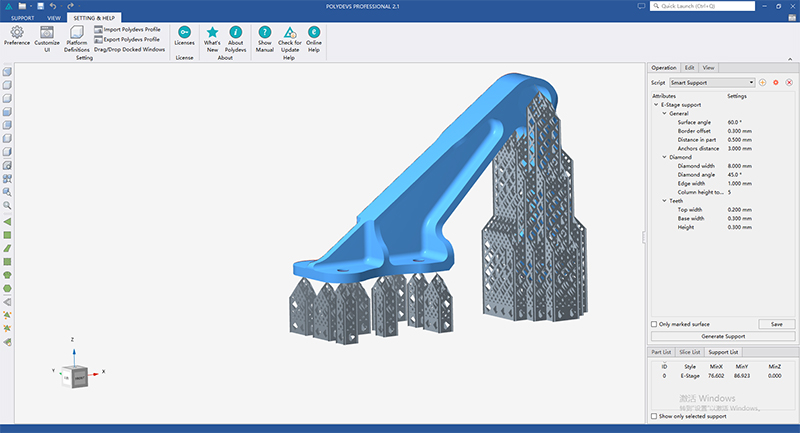Viewport: 800px width, 433px height.
Task: Click the What's New star icon
Action: [x=212, y=32]
